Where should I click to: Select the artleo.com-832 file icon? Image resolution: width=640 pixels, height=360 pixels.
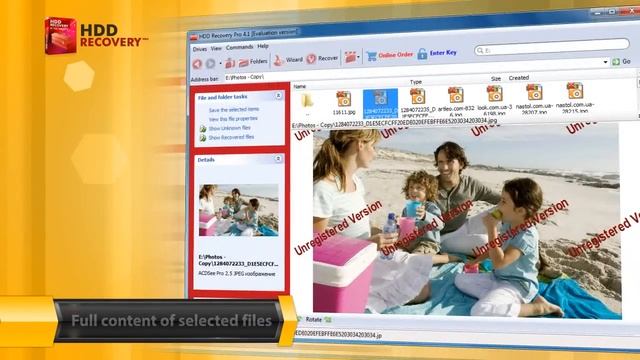tap(456, 95)
